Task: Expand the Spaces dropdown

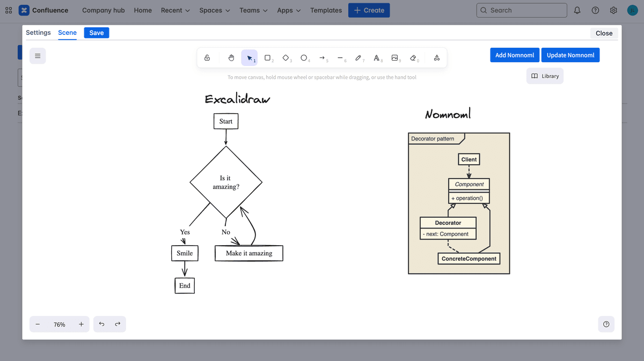Action: [x=215, y=10]
